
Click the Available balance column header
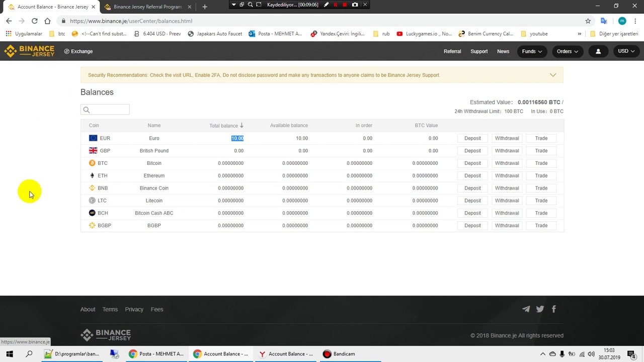289,125
